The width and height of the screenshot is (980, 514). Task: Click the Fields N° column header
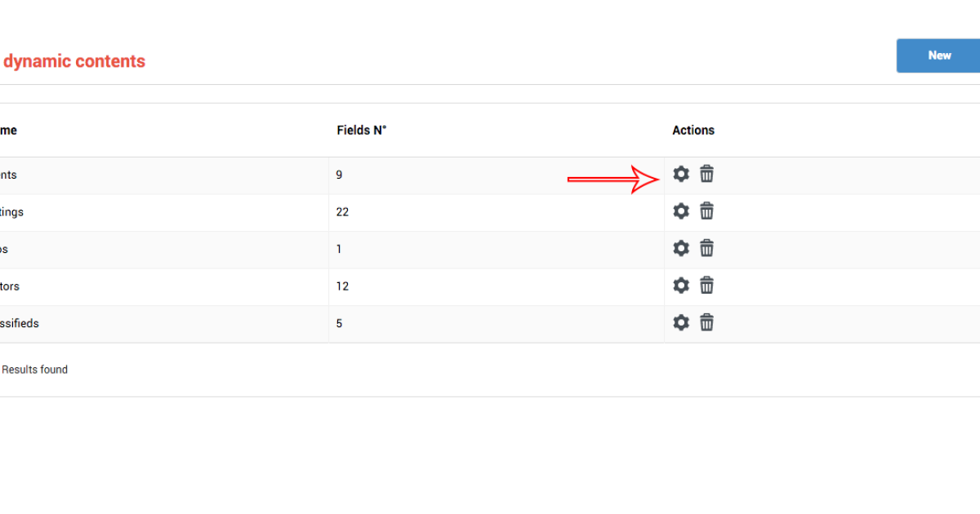click(x=361, y=131)
